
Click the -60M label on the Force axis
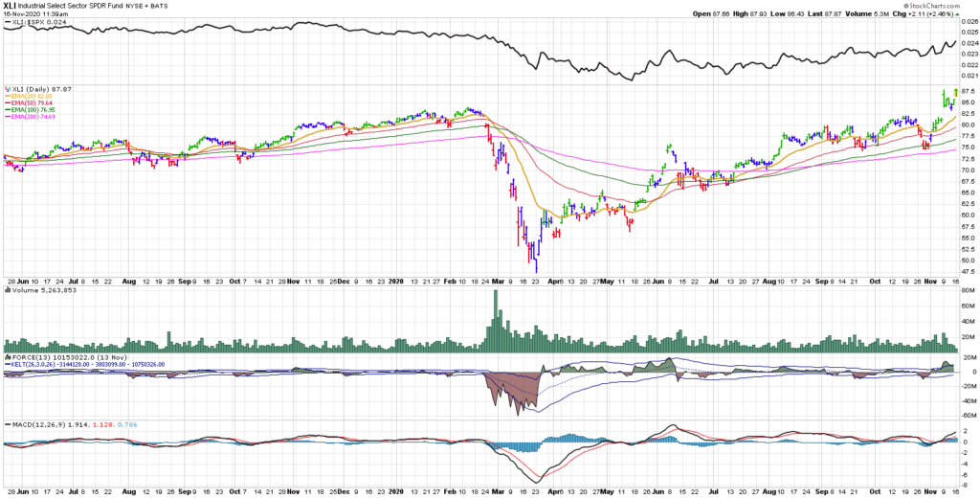pos(969,415)
